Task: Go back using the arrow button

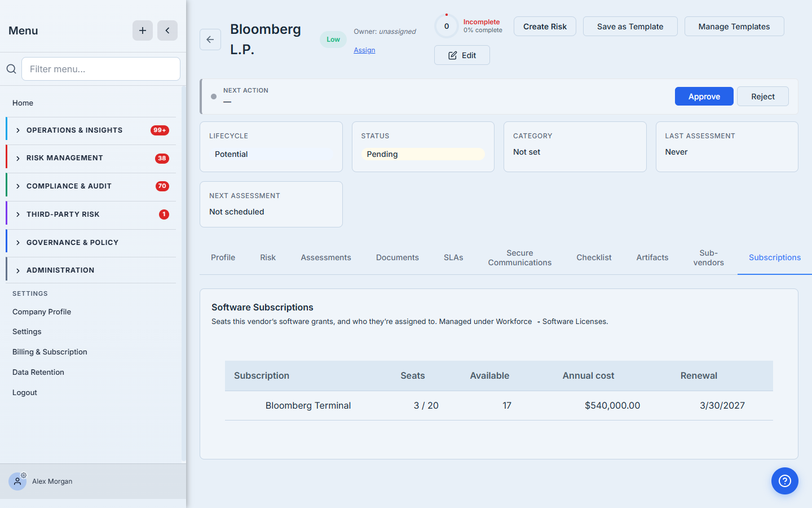Action: 210,40
